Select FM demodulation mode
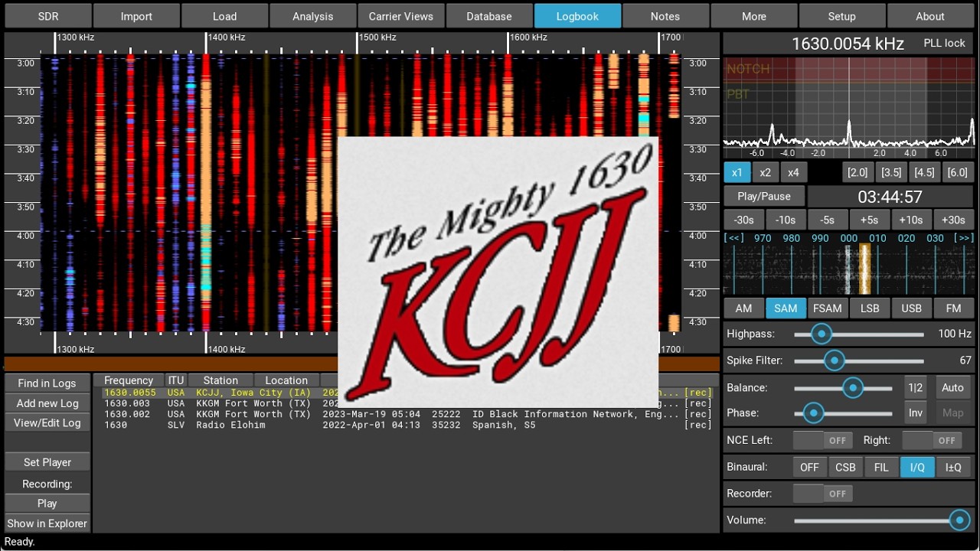 coord(953,308)
